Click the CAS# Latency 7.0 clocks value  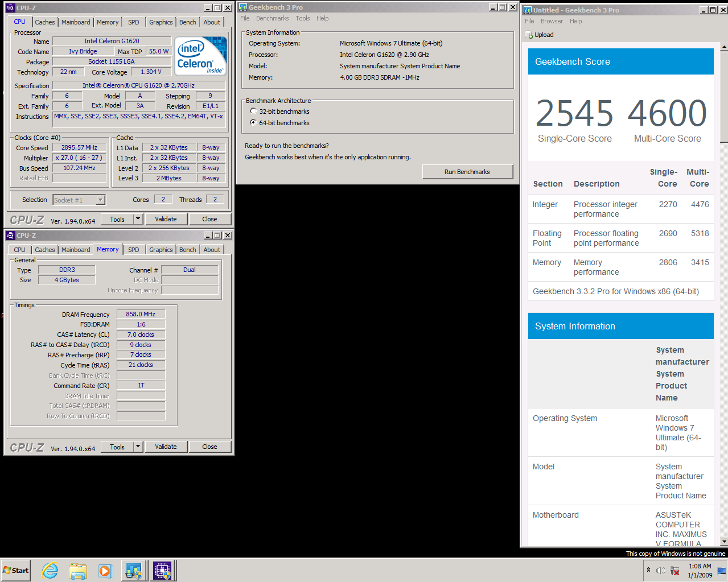tap(141, 335)
